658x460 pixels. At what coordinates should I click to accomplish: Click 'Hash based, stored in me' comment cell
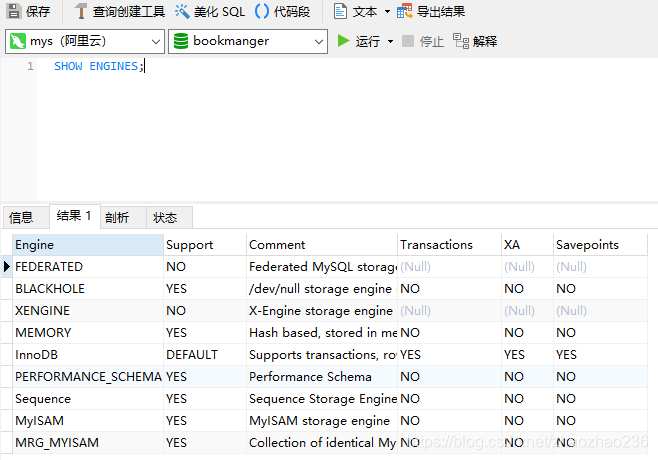pyautogui.click(x=322, y=333)
